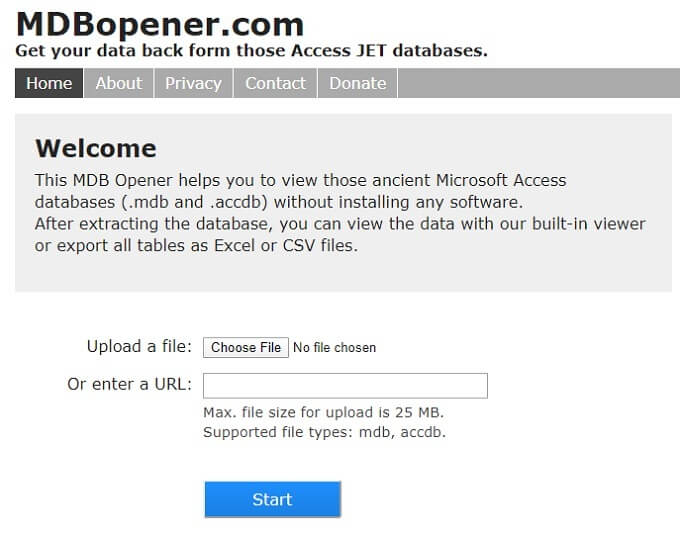The image size is (680, 538).
Task: Open the Privacy menu item
Action: coord(193,83)
